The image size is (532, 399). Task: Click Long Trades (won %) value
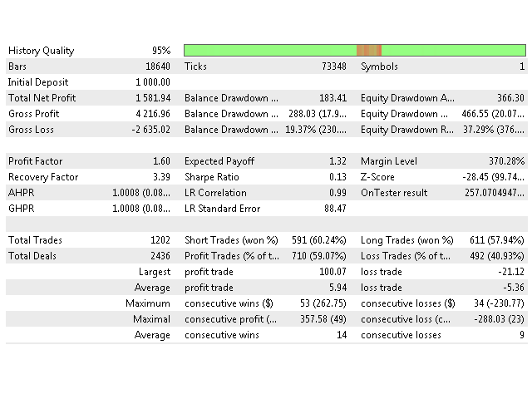497,240
